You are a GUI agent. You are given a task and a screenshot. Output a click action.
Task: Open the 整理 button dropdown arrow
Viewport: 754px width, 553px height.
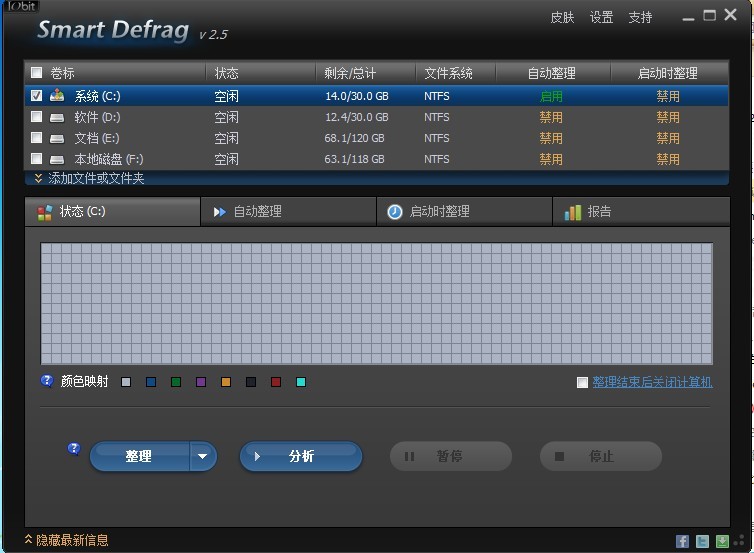coord(203,457)
